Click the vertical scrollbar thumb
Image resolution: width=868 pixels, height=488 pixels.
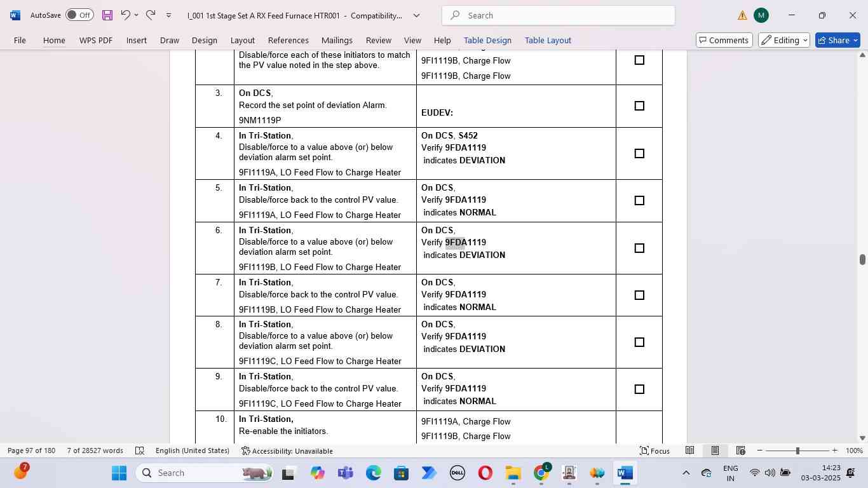point(863,259)
